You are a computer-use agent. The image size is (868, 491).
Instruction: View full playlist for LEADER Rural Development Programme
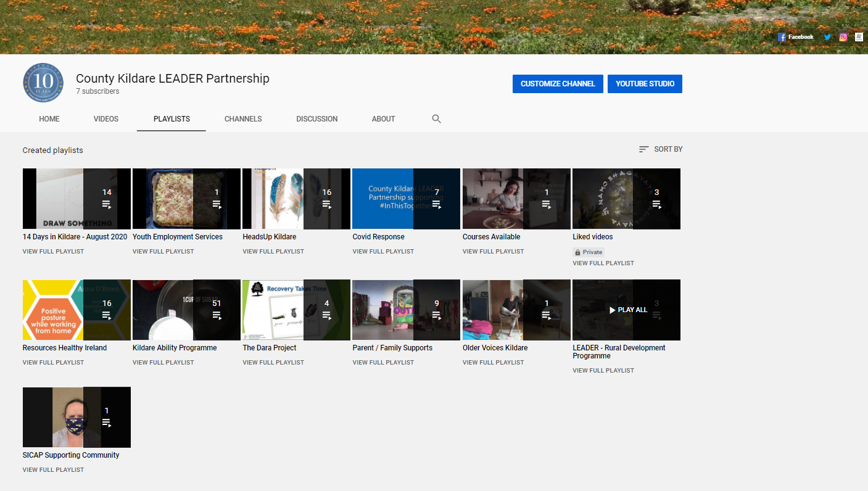coord(603,371)
